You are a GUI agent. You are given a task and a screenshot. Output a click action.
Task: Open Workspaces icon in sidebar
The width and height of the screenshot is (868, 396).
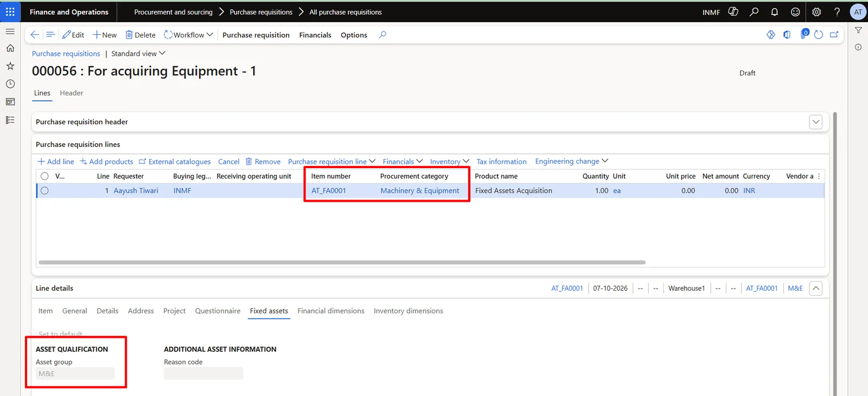pyautogui.click(x=10, y=102)
